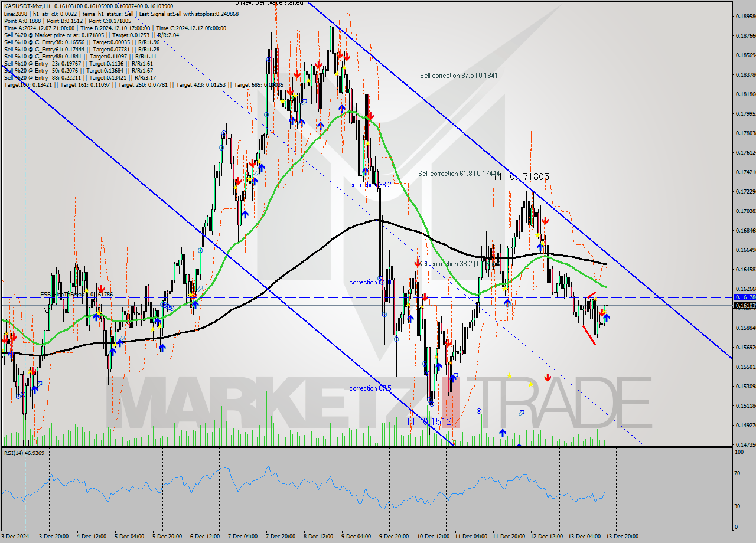Click the '5 Dec 20:00' time label
The image size is (756, 543).
pos(167,536)
